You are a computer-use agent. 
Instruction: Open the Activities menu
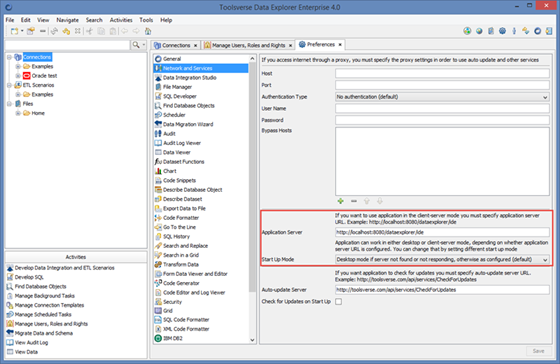click(121, 20)
